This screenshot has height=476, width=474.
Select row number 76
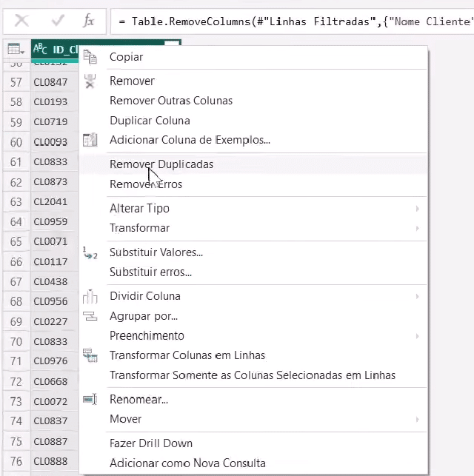pyautogui.click(x=16, y=461)
